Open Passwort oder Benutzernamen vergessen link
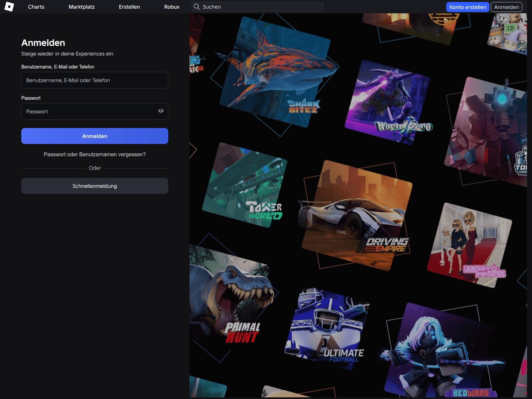This screenshot has width=532, height=399. pyautogui.click(x=94, y=154)
